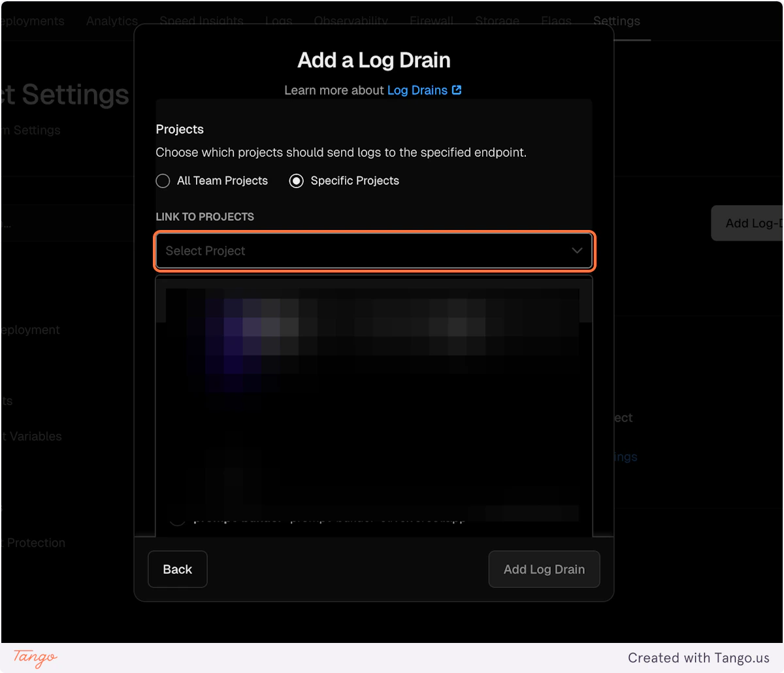Click the Add Log Drain button

pyautogui.click(x=544, y=569)
